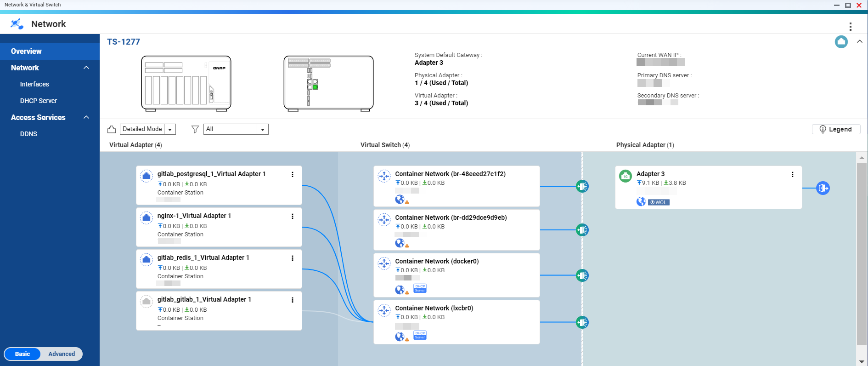Open DHCP Server in sidebar
The width and height of the screenshot is (868, 366).
click(39, 101)
